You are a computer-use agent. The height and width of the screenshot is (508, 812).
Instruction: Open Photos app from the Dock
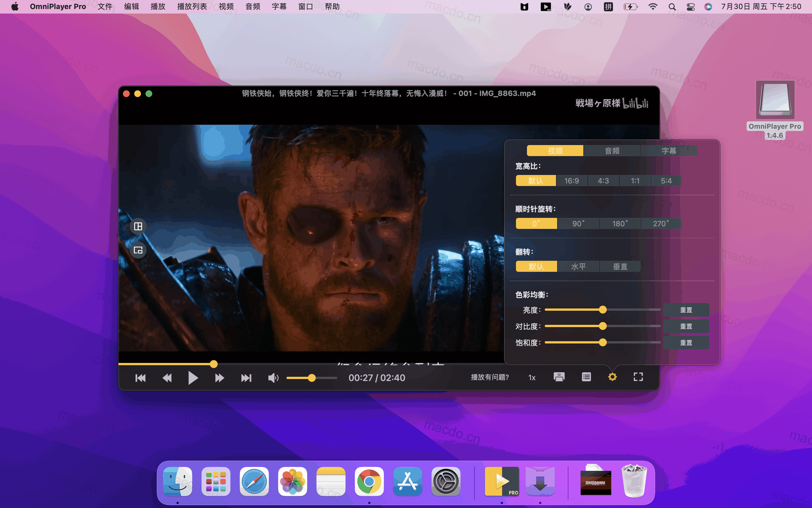292,481
